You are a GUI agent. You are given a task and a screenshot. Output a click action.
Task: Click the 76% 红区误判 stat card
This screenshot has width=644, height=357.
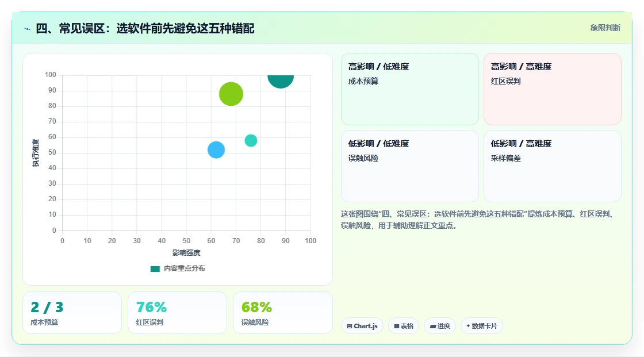coord(178,313)
